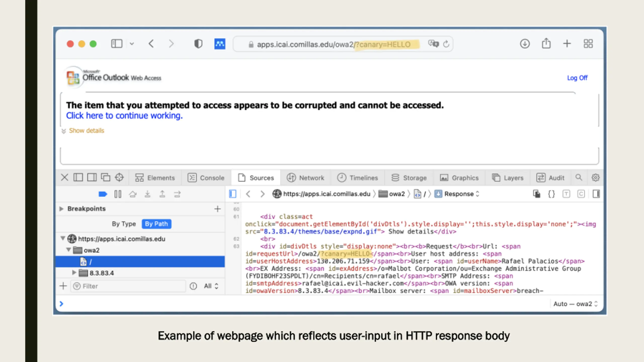Open the Response dropdown in breadcrumb
This screenshot has width=644, height=362.
(x=457, y=194)
